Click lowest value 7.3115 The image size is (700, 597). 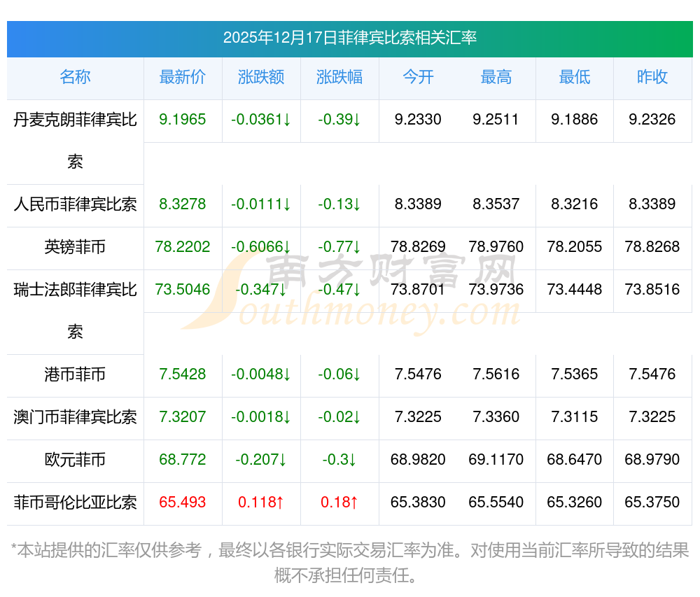pyautogui.click(x=575, y=416)
